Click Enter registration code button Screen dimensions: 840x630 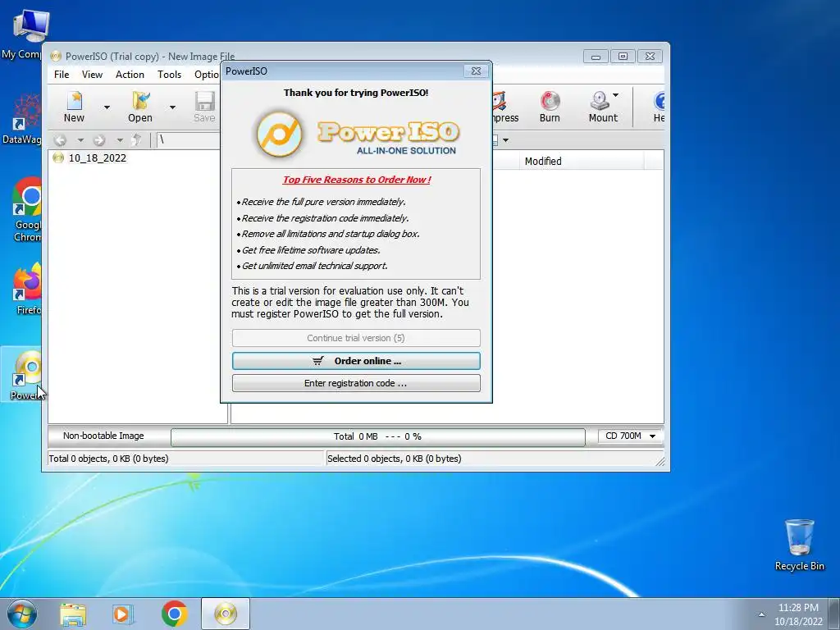coord(356,384)
